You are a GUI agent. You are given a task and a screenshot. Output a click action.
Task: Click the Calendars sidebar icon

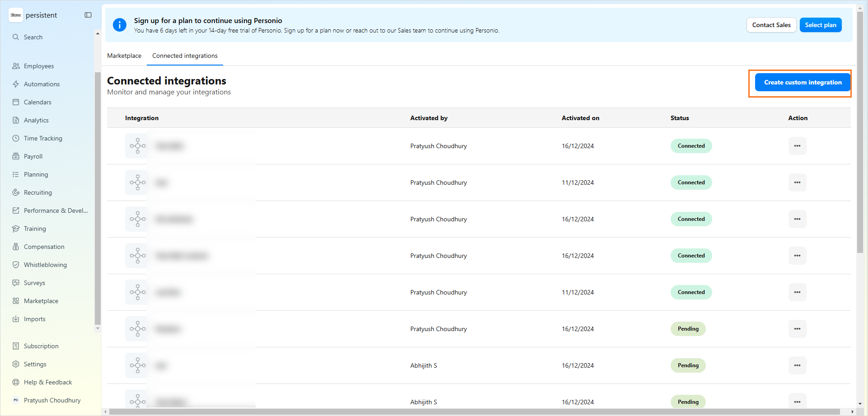point(16,102)
